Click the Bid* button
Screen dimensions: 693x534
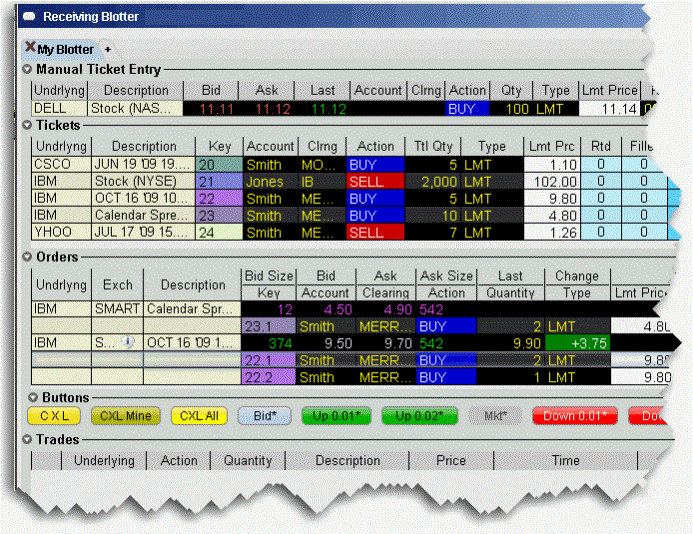click(265, 416)
